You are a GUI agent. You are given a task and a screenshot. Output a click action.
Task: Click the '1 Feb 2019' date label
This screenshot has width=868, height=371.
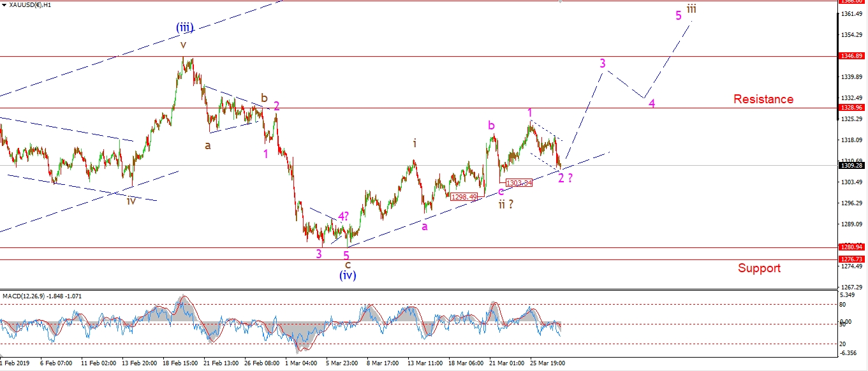14,364
